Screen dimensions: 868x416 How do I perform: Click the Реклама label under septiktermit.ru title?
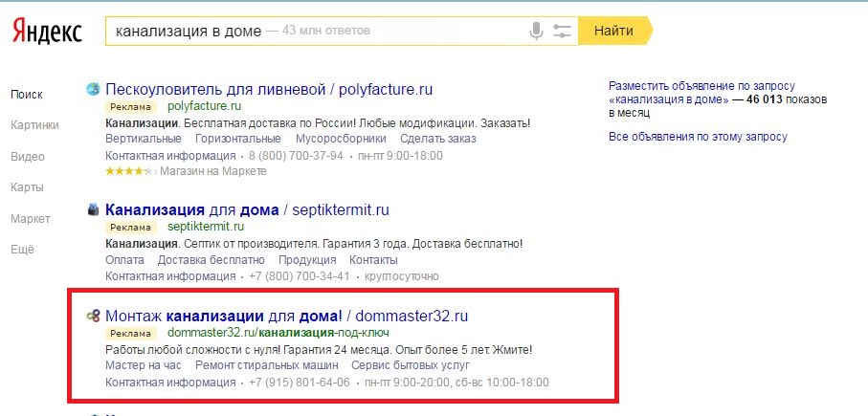pos(131,228)
